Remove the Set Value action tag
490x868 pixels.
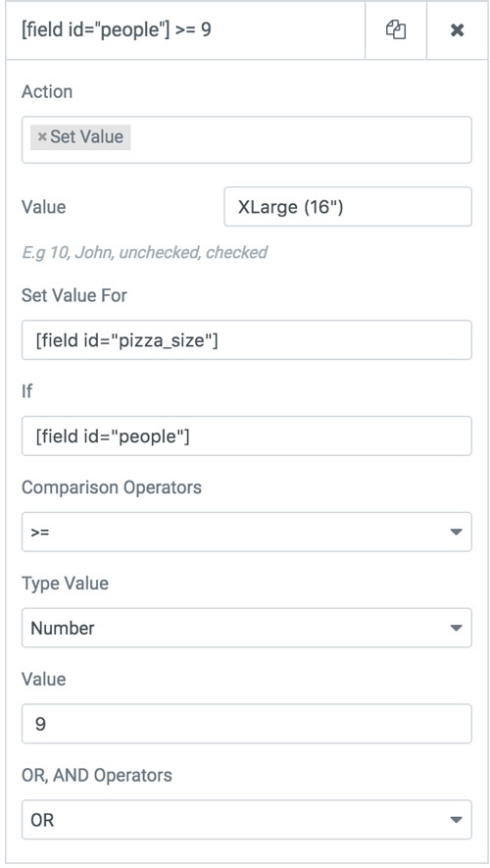42,136
